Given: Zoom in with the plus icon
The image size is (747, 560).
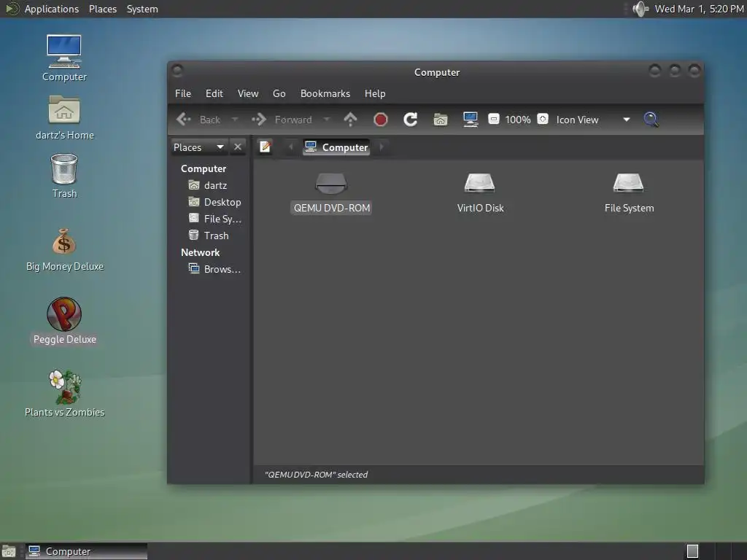Looking at the screenshot, I should [543, 119].
